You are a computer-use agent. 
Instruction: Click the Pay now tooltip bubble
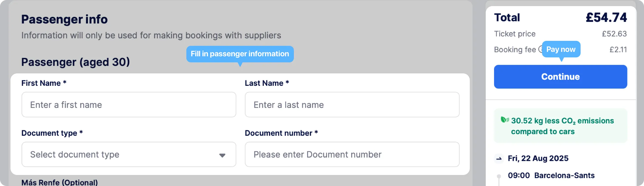coord(561,49)
